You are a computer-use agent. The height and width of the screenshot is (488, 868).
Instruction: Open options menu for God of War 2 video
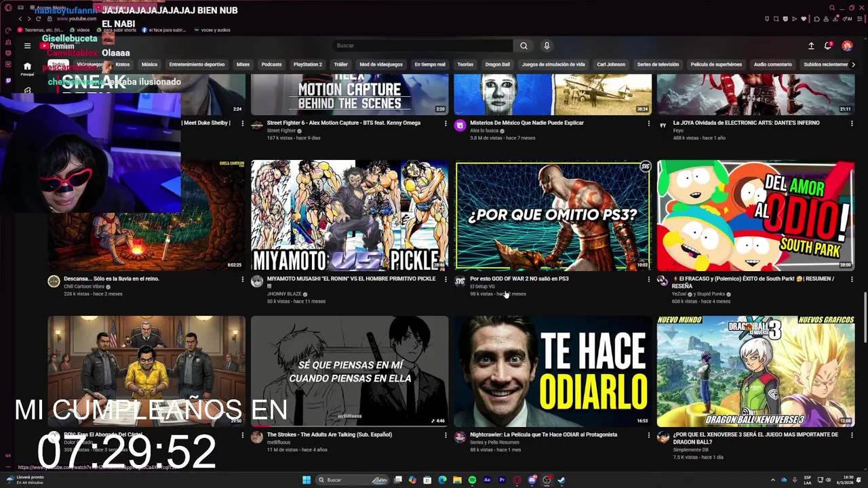[x=648, y=279]
